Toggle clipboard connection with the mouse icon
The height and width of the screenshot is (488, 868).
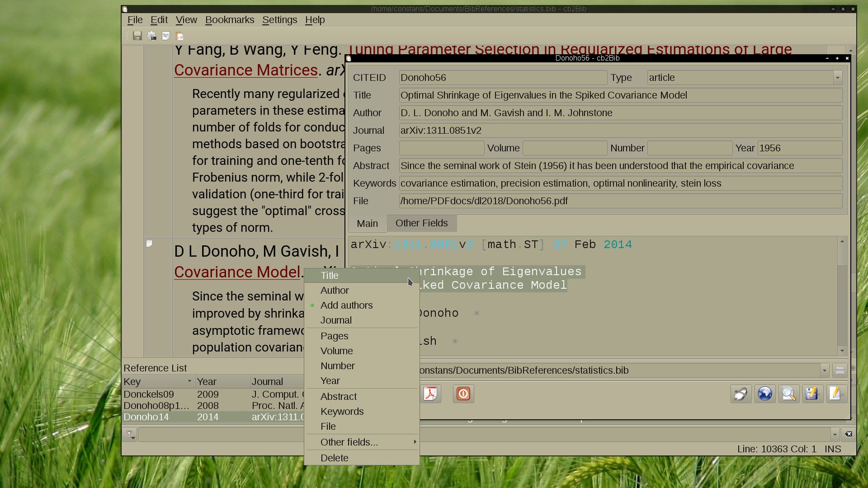click(x=741, y=394)
